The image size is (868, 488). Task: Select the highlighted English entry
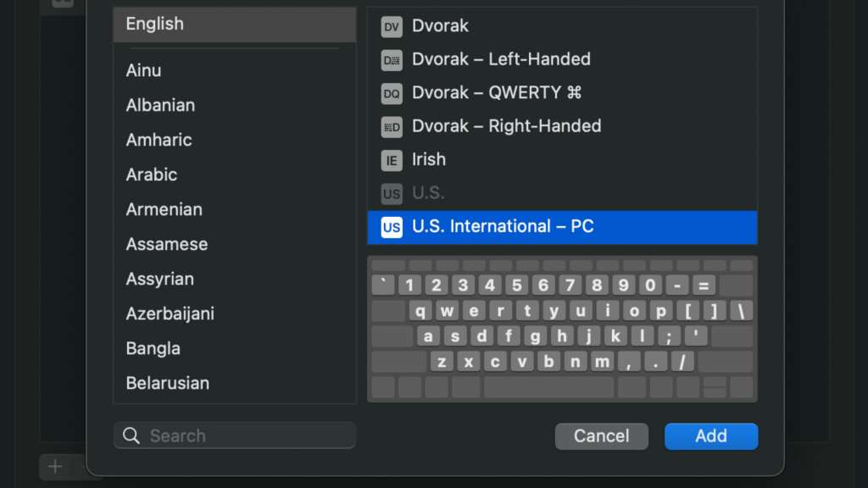coord(154,24)
